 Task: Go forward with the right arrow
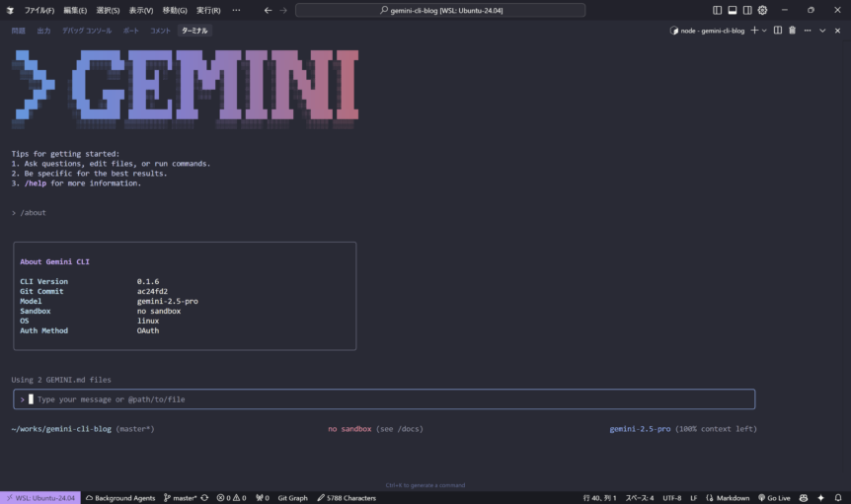(283, 10)
